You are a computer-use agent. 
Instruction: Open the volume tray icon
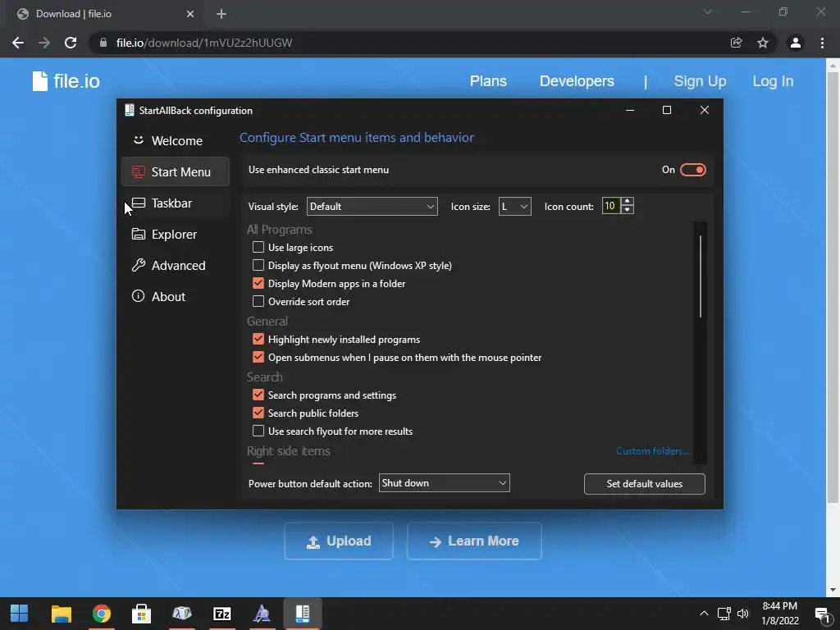click(x=742, y=614)
